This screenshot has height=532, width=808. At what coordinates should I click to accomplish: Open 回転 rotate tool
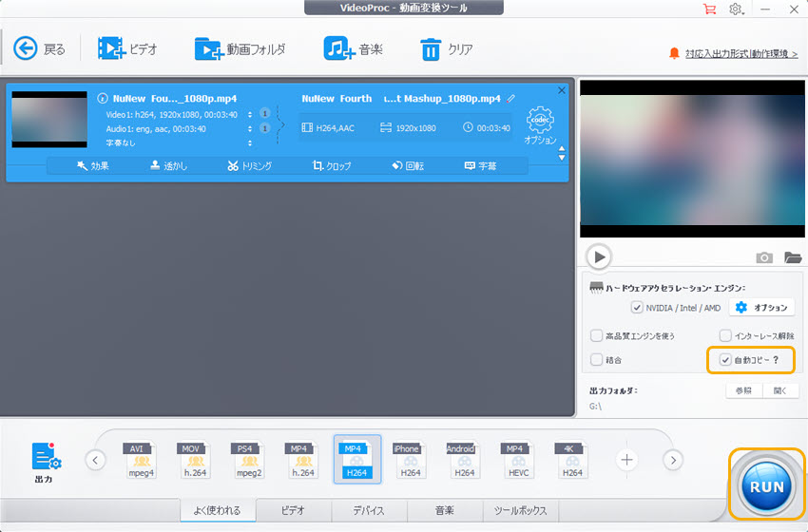coord(408,166)
